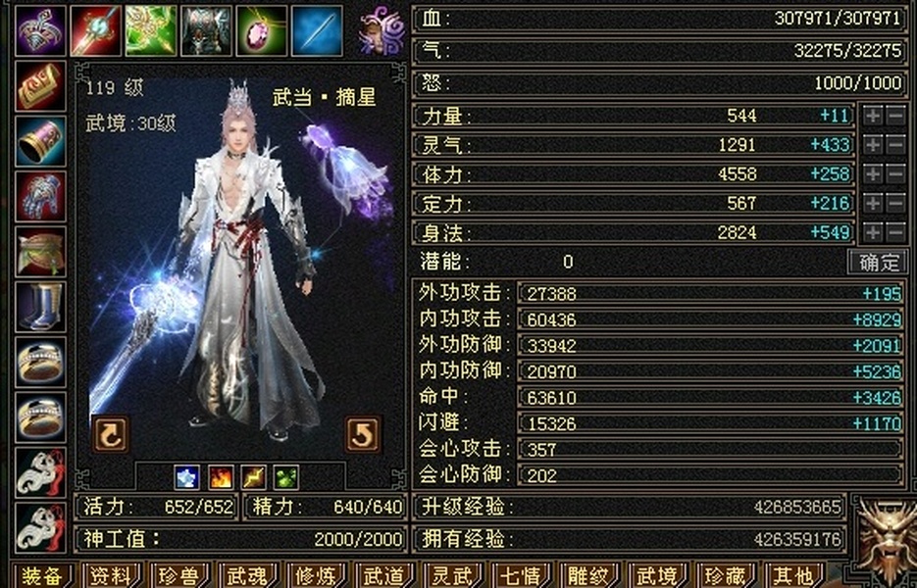
Task: Increase 身法 with its plus button
Action: [x=873, y=232]
